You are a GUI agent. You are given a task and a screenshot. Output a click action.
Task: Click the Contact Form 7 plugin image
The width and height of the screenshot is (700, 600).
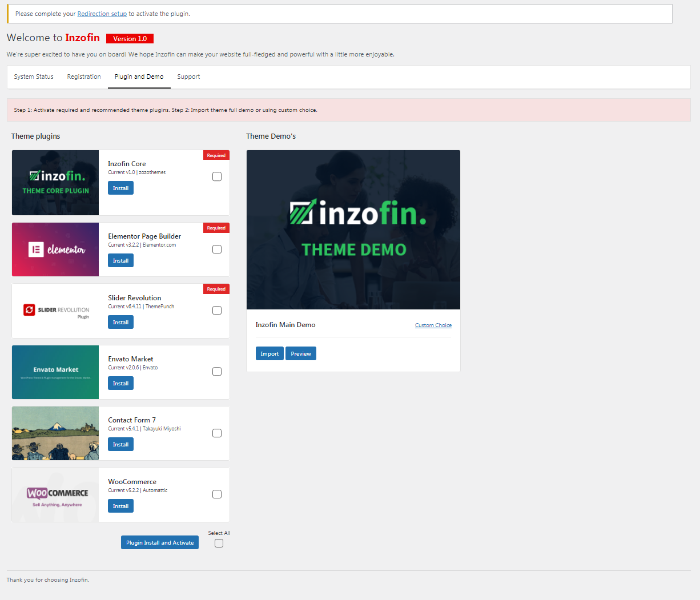coord(55,433)
